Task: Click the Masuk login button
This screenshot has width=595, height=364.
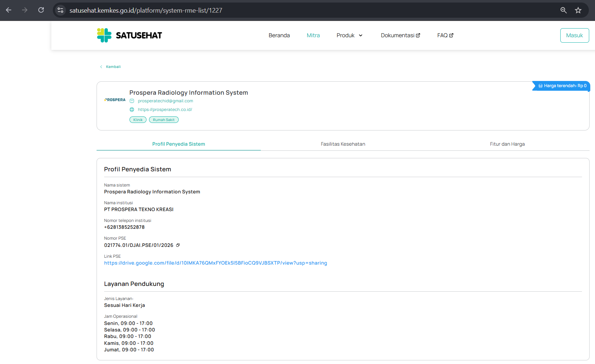Action: coord(575,35)
